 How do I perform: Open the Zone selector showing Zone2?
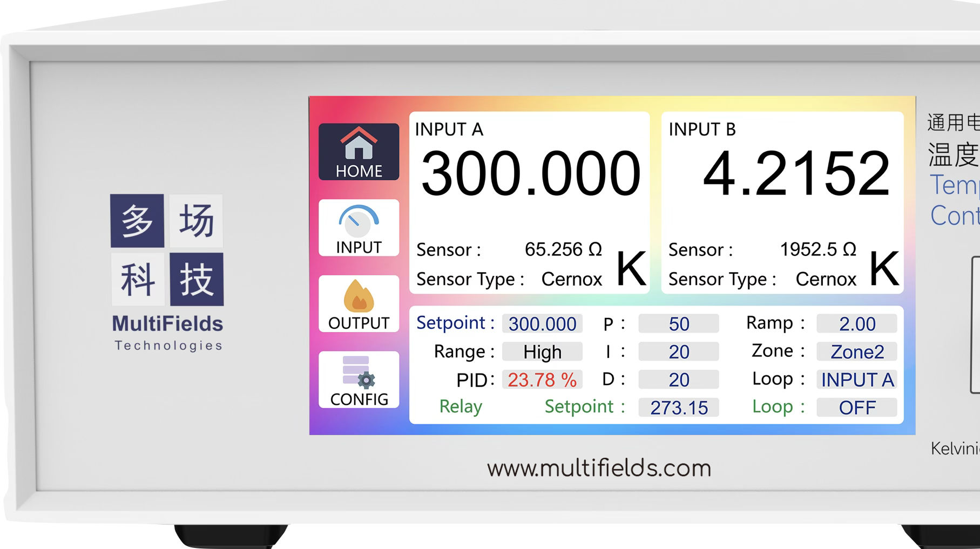(856, 352)
